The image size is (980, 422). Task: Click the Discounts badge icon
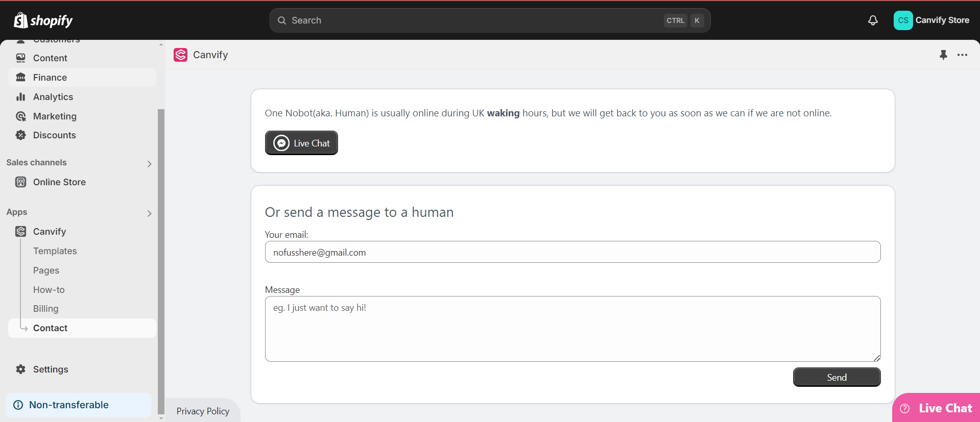coord(20,135)
